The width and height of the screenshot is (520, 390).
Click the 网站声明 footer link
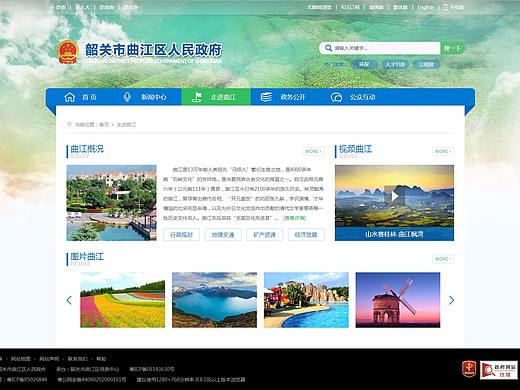point(49,359)
